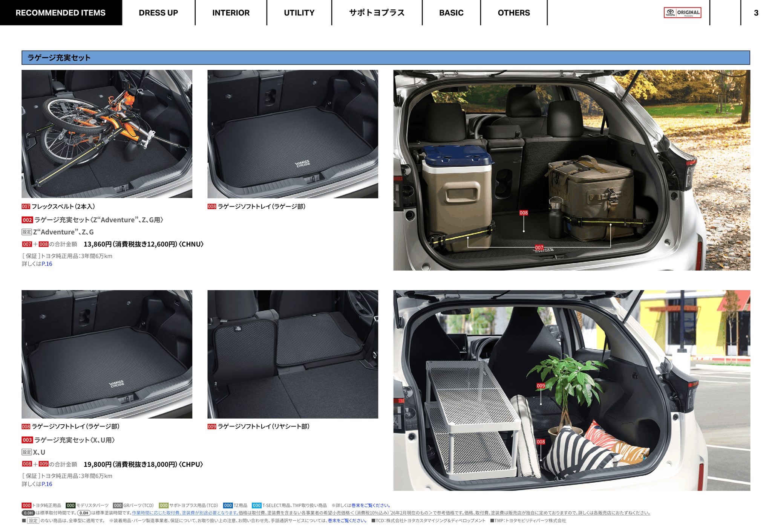Screen dimensions: 772x532
Task: Open the cooler box cargo photo
Action: 571,170
